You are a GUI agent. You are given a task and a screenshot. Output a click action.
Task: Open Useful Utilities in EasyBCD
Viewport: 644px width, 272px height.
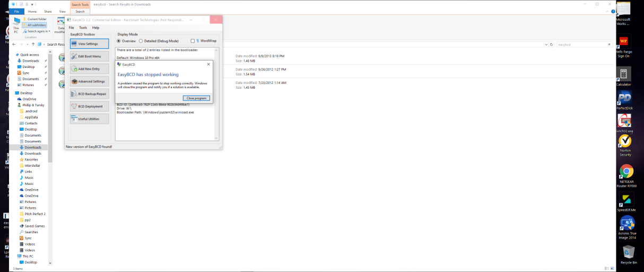89,119
